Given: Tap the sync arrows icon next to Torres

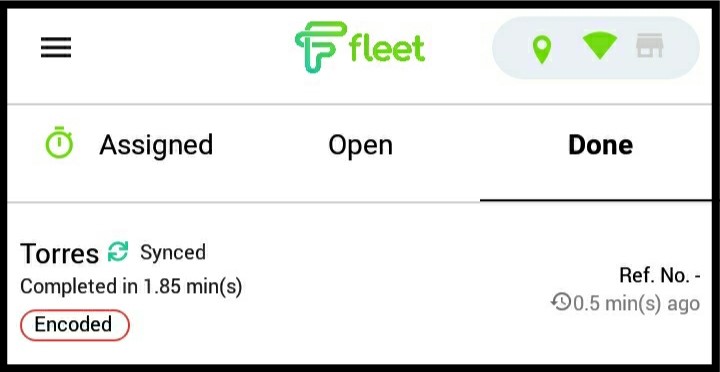Looking at the screenshot, I should coord(118,252).
